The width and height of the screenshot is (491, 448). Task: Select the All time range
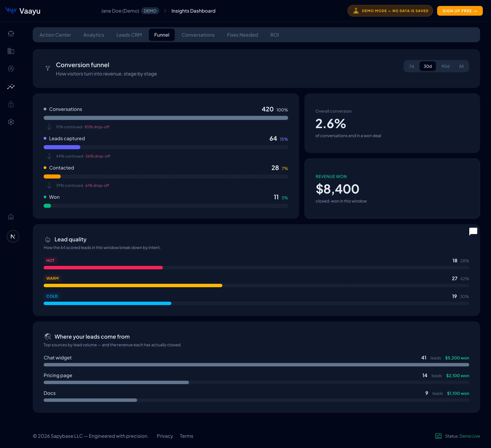point(461,66)
